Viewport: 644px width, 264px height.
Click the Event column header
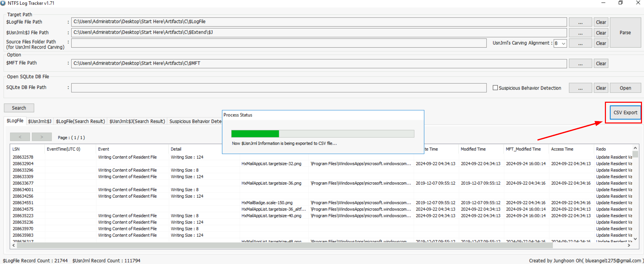[x=132, y=149]
